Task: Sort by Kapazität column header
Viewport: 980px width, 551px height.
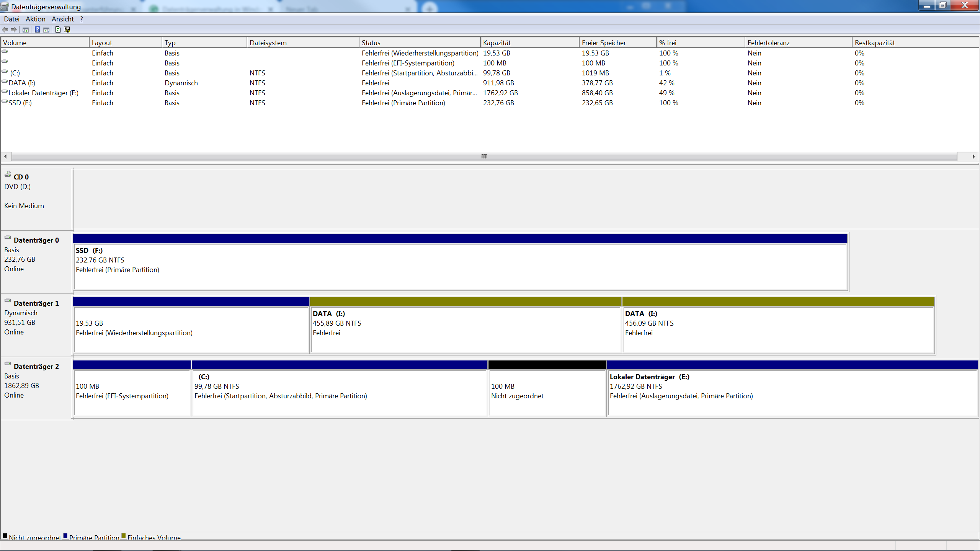Action: click(497, 42)
